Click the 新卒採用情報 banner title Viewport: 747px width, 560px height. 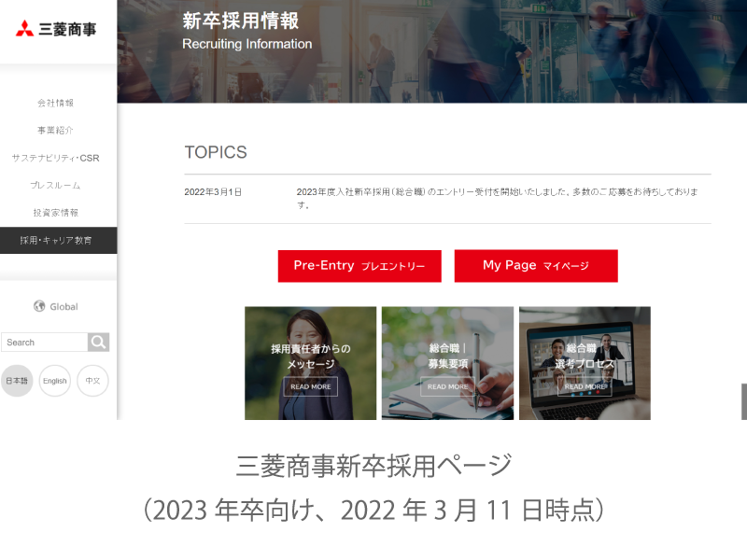241,21
